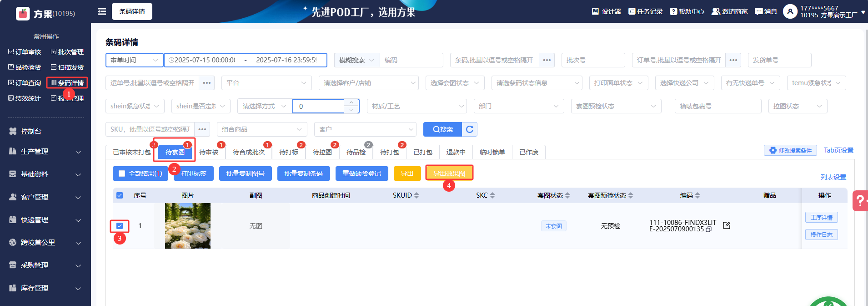
Task: Copy the barcode number using copy icon
Action: [x=708, y=229]
